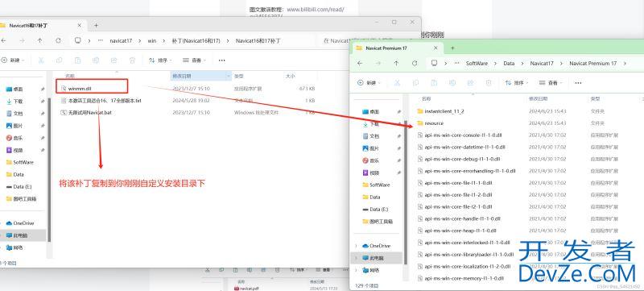Viewport: 644px width, 291px height.
Task: Click PC monitor icon in Navicat Premium 17 address bar
Action: click(x=434, y=64)
